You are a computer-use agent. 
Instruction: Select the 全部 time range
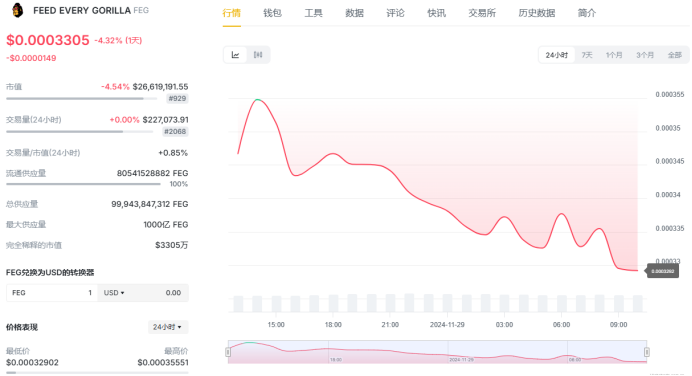(x=675, y=55)
